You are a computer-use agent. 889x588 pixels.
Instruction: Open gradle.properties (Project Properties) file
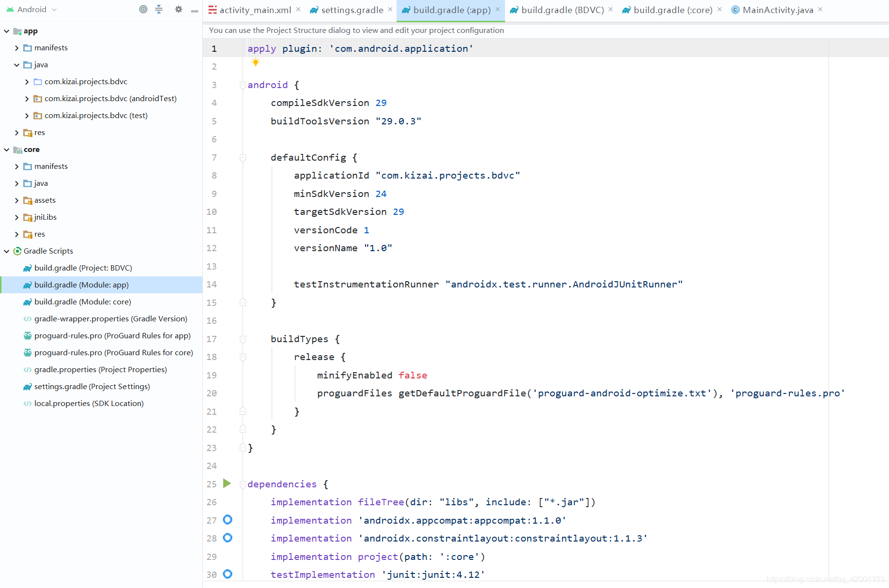coord(100,369)
